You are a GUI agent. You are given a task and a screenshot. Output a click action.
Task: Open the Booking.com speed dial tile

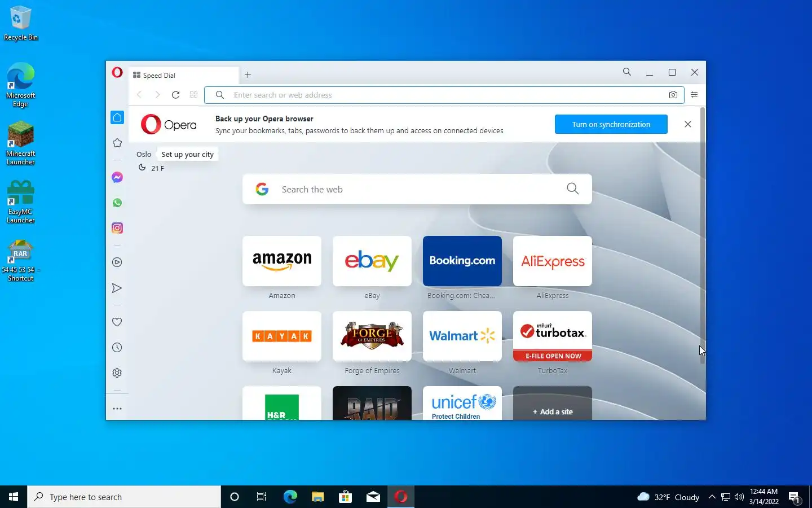(x=462, y=261)
